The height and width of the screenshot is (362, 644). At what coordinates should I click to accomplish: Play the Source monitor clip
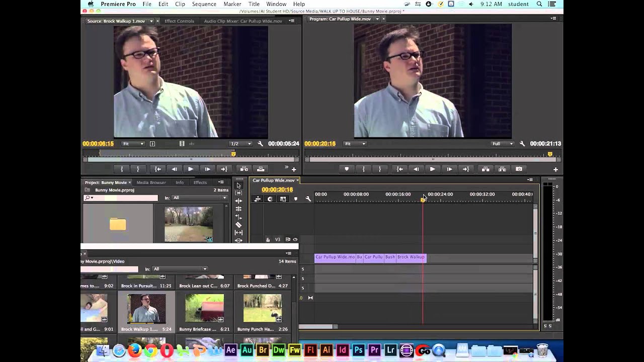click(191, 169)
